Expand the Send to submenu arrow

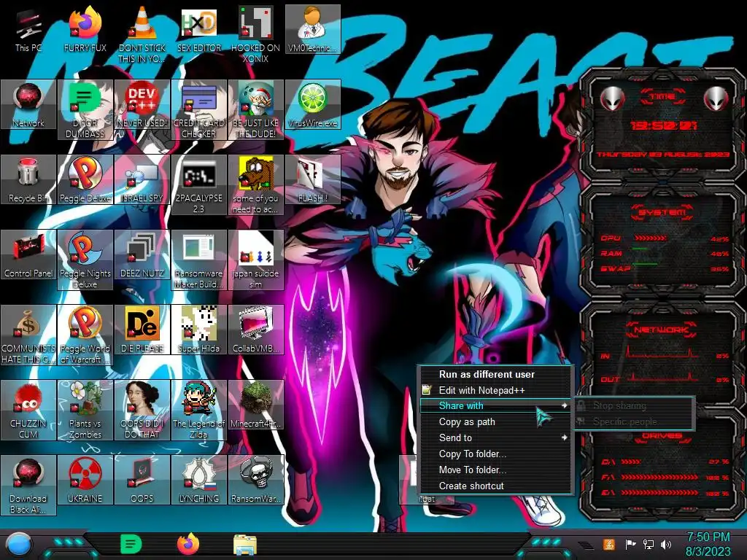[565, 437]
